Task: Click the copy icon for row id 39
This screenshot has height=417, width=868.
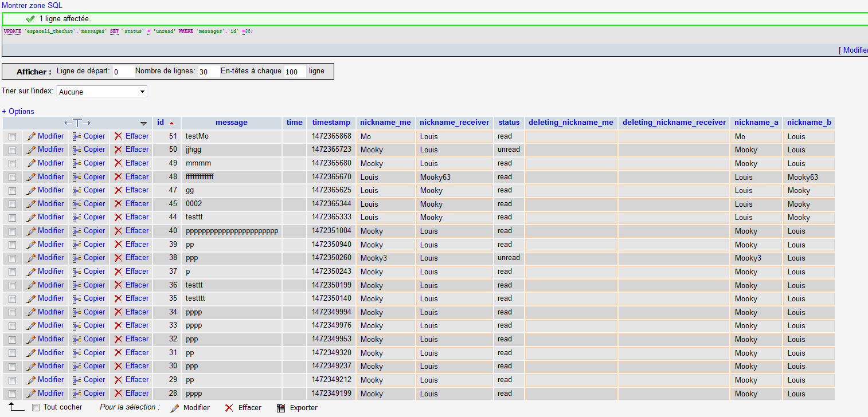Action: (77, 245)
